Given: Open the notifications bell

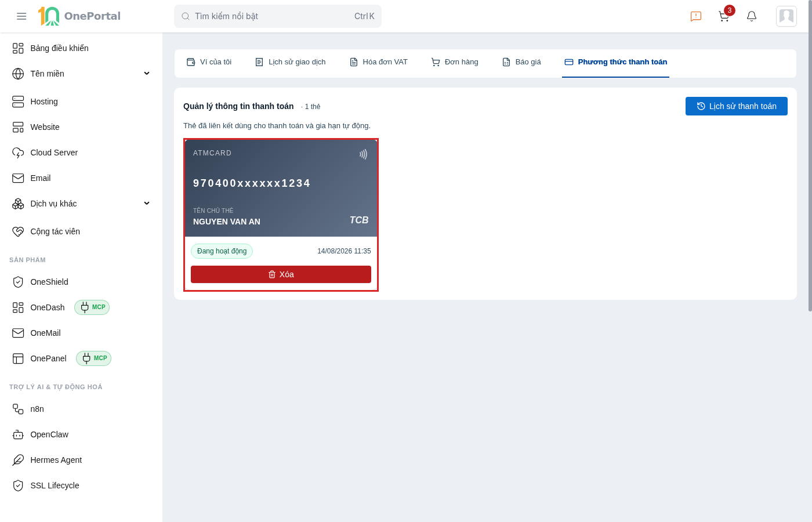Looking at the screenshot, I should click(752, 16).
